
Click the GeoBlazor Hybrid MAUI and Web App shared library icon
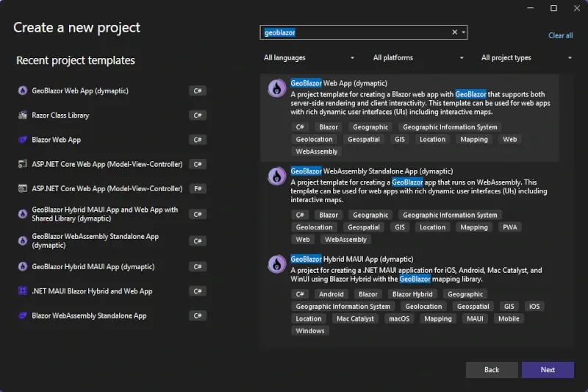[x=23, y=214]
